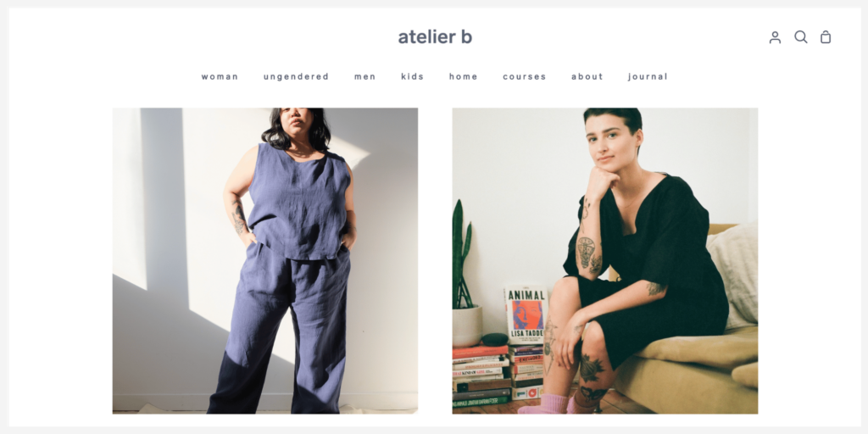Click the wide-leg blue linen pants
This screenshot has height=434, width=868.
(x=281, y=330)
